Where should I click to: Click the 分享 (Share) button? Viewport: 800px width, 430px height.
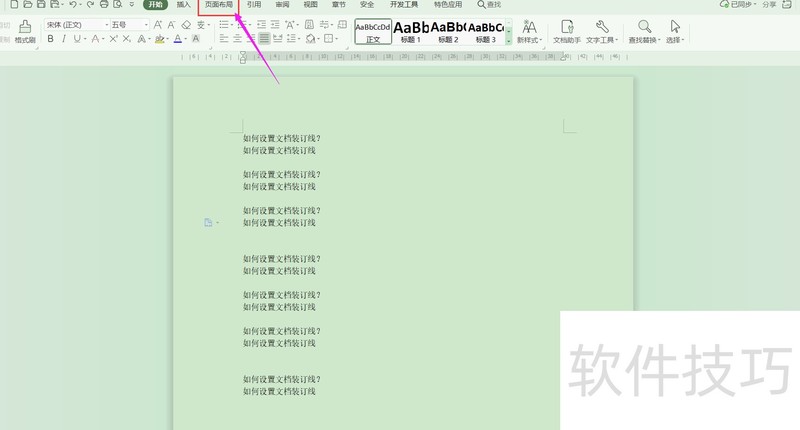tap(769, 4)
